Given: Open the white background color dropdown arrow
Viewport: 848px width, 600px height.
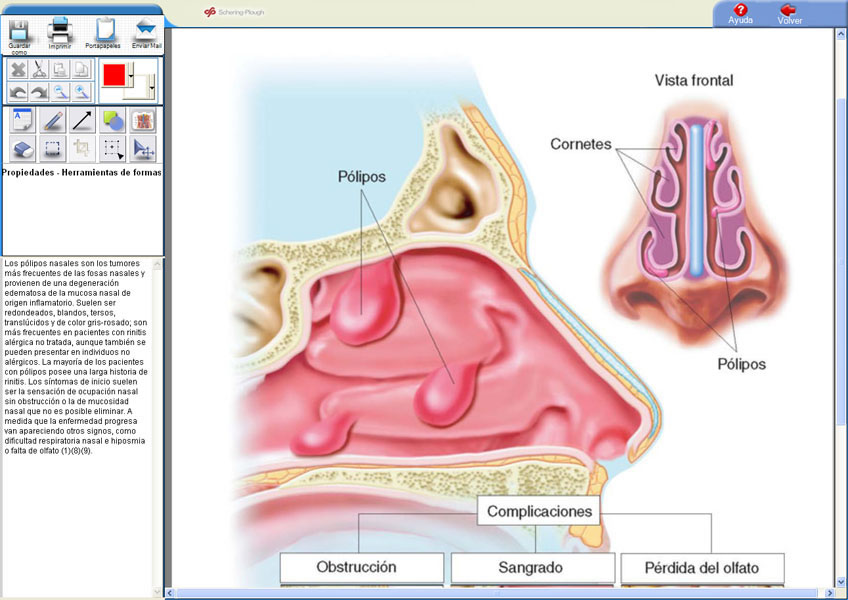Looking at the screenshot, I should pos(152,87).
